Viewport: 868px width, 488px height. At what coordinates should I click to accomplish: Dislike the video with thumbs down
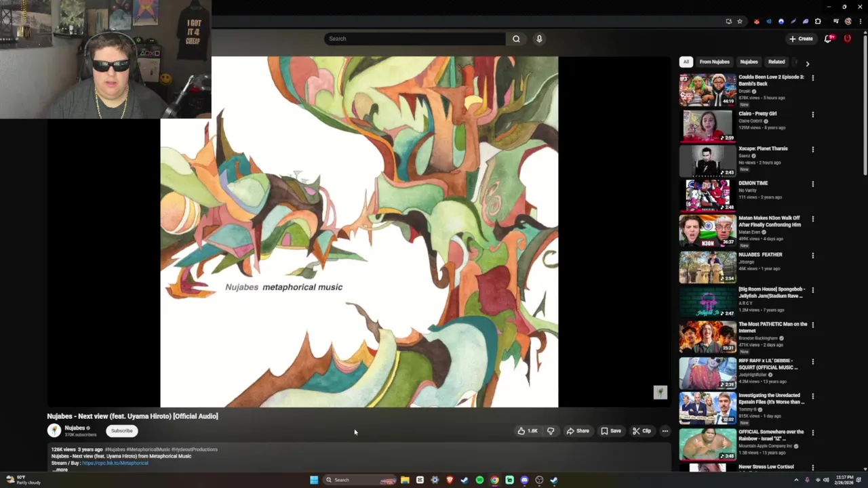pyautogui.click(x=551, y=430)
